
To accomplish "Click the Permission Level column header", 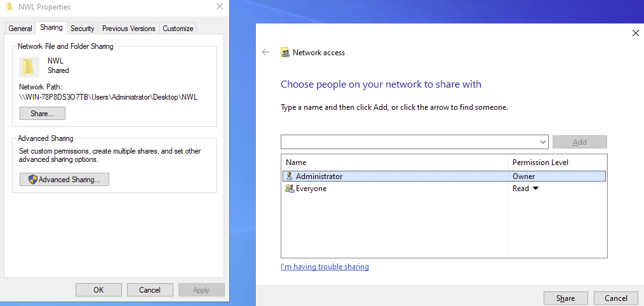I will [540, 163].
